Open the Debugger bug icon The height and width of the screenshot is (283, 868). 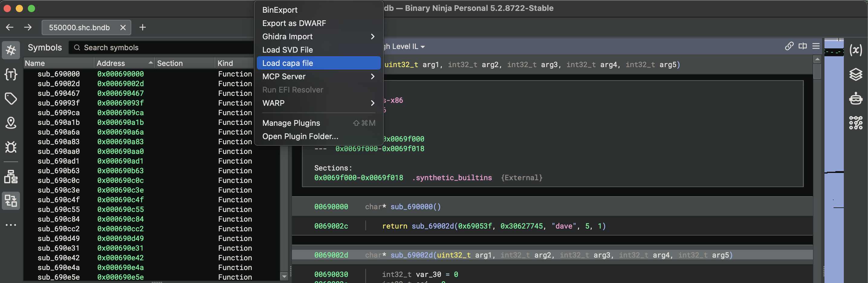click(x=11, y=147)
